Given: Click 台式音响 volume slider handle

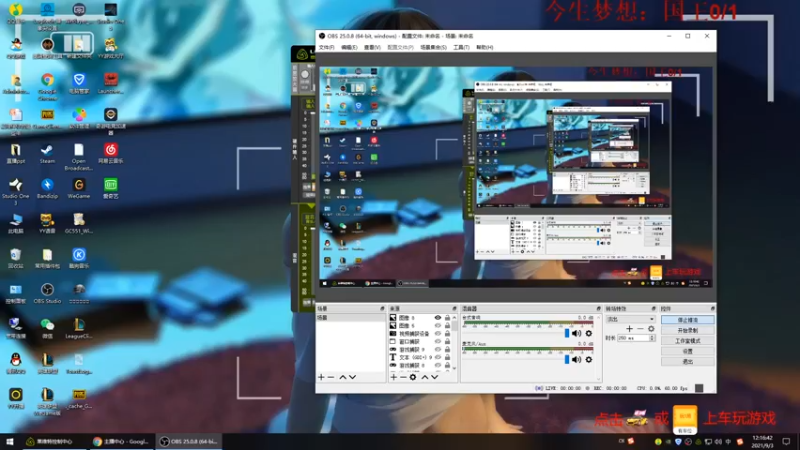Looking at the screenshot, I should (x=567, y=333).
